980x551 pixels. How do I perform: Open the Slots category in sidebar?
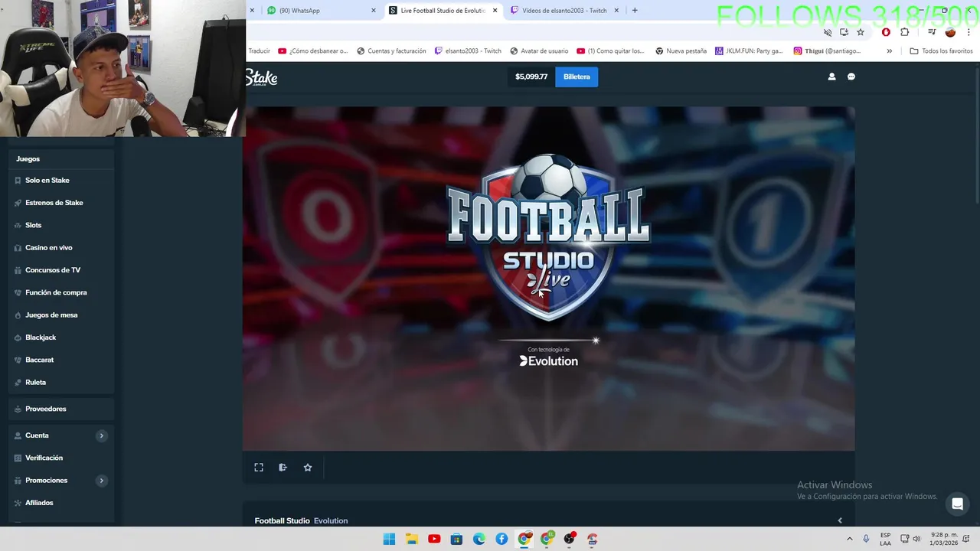click(61, 225)
